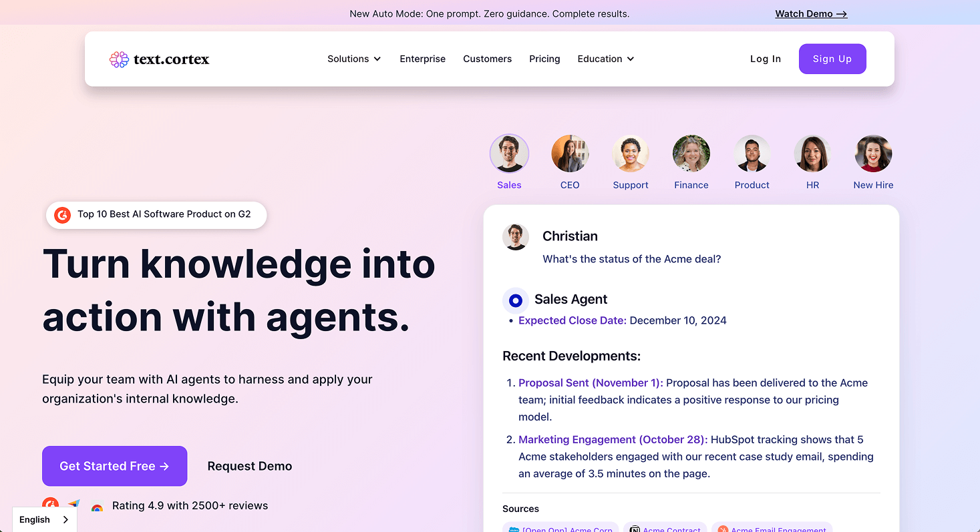Viewport: 980px width, 532px height.
Task: Open the Enterprise nav link
Action: coord(422,59)
